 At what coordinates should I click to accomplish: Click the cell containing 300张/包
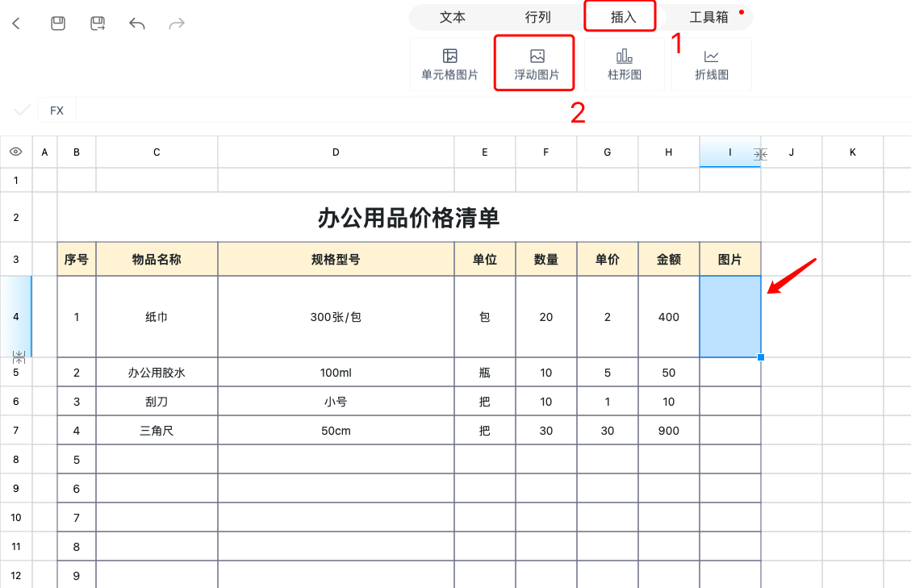[336, 317]
